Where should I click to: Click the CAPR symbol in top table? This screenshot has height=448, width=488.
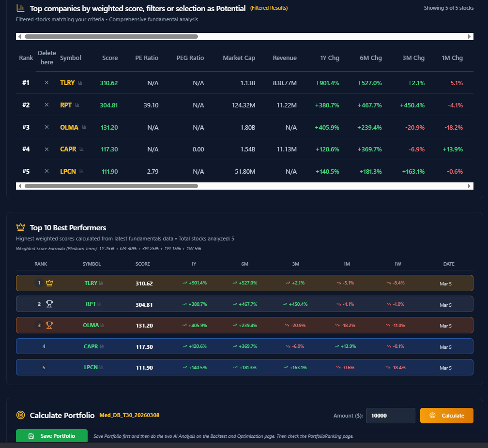coord(68,149)
